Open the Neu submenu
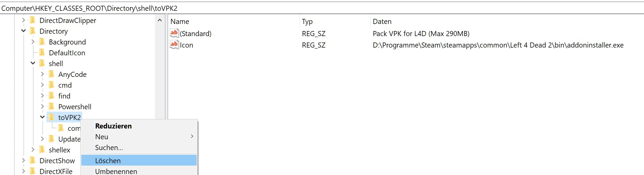The image size is (644, 175). point(102,137)
